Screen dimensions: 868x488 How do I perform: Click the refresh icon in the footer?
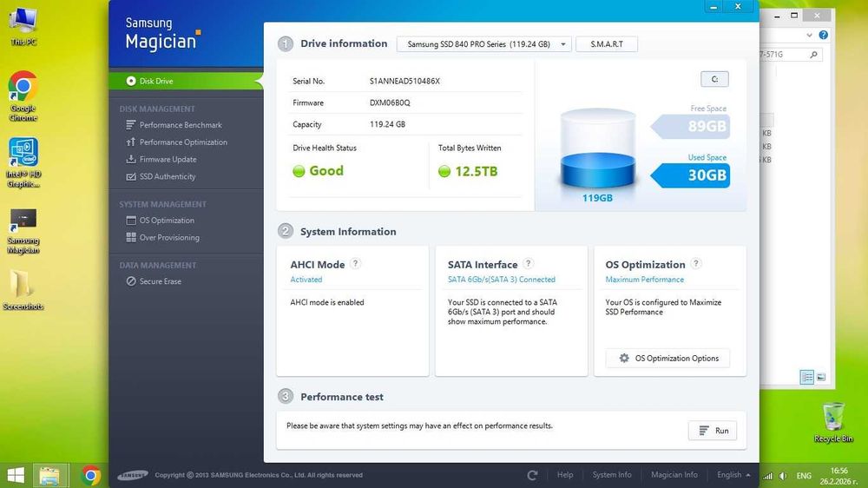[533, 475]
